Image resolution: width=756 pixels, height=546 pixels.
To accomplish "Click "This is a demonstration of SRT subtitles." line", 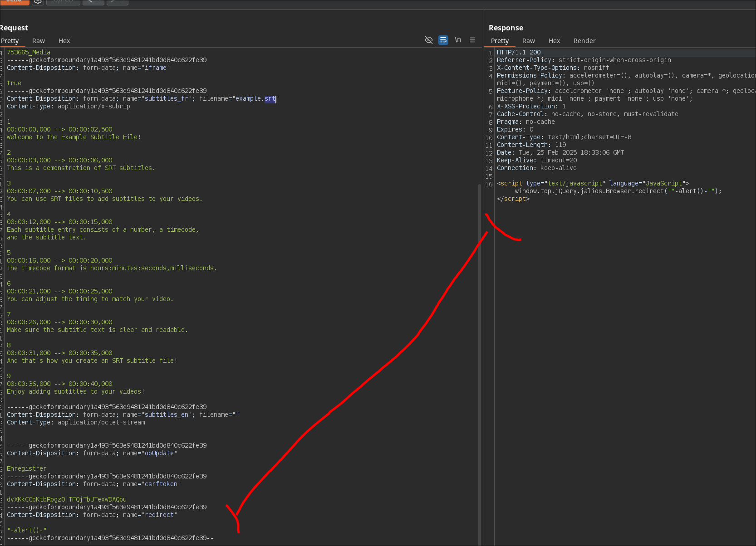I will pyautogui.click(x=81, y=168).
